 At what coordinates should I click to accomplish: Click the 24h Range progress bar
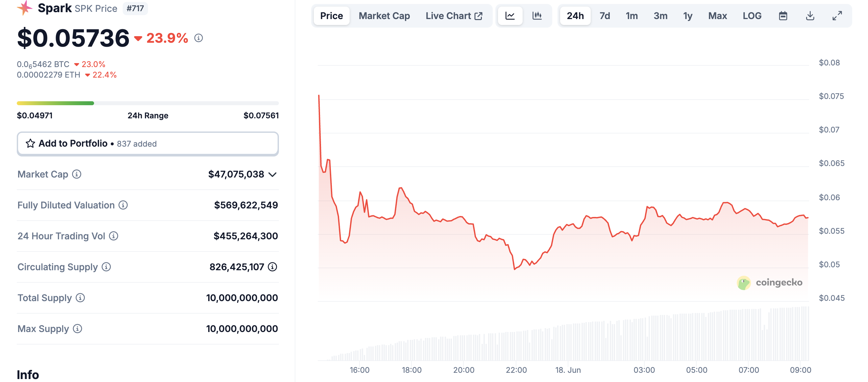(x=148, y=103)
